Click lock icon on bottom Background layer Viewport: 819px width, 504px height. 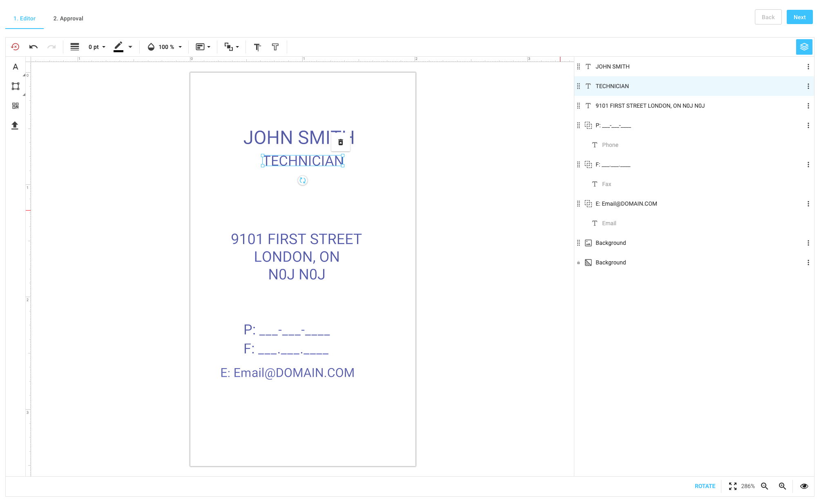[x=578, y=262]
